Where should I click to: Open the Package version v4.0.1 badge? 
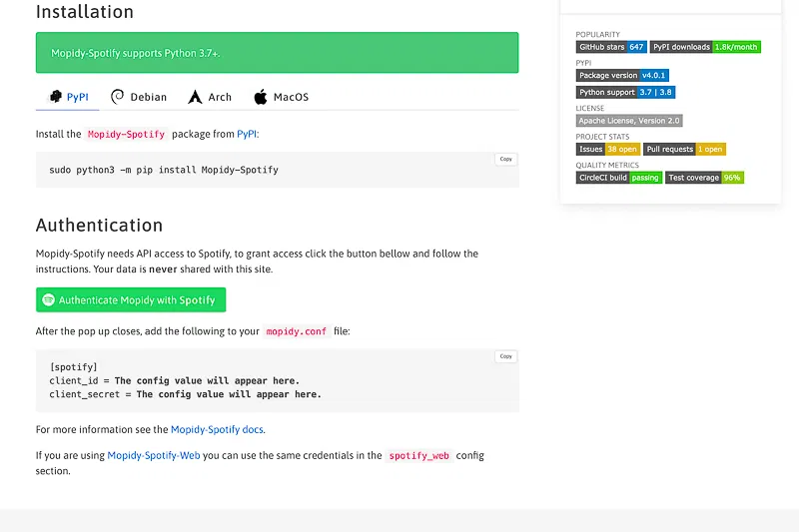pos(622,75)
